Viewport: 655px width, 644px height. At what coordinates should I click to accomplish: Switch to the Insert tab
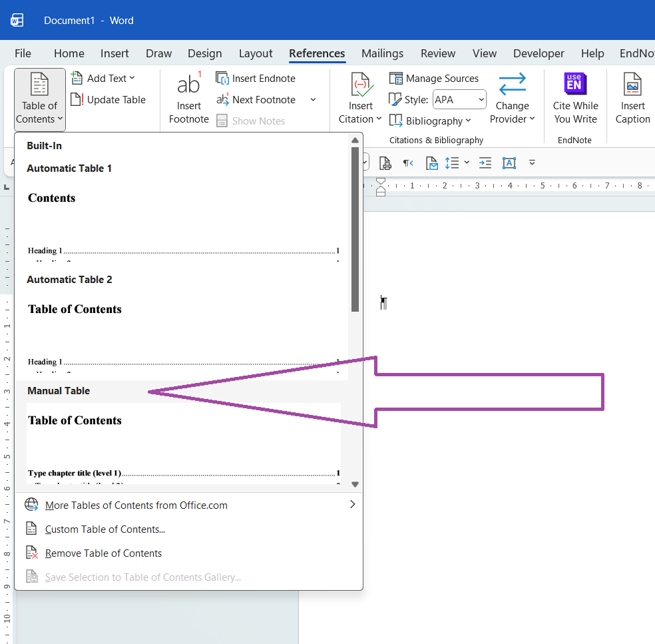click(114, 53)
